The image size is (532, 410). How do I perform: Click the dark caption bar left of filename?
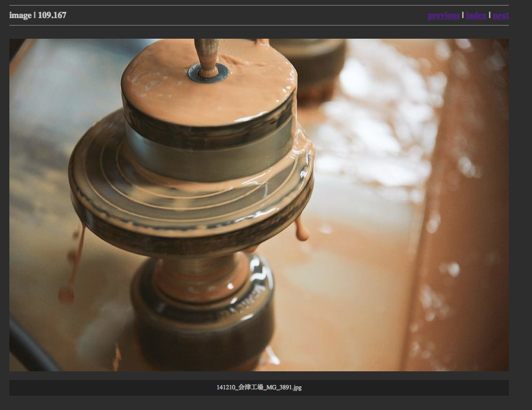tap(94, 388)
